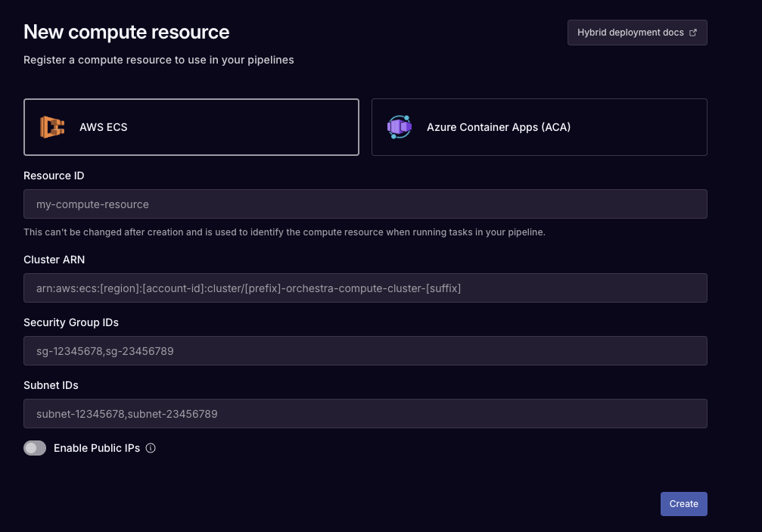This screenshot has width=762, height=532.
Task: Select the AWS ECS compute card
Action: pos(191,126)
